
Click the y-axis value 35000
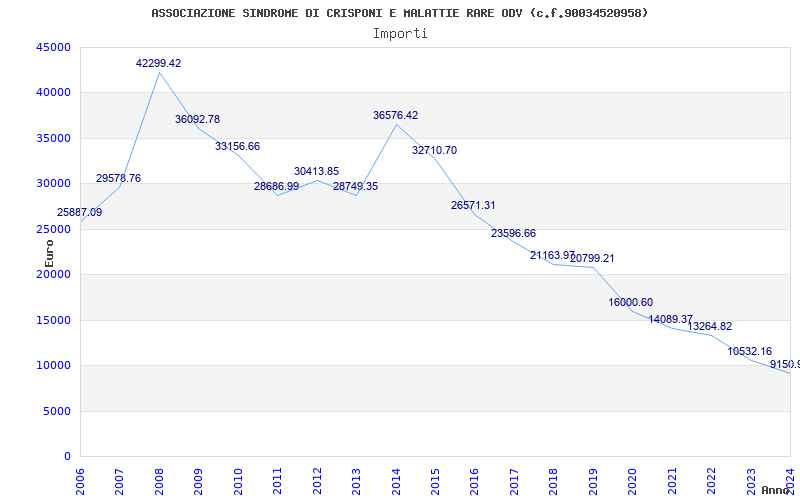click(54, 138)
